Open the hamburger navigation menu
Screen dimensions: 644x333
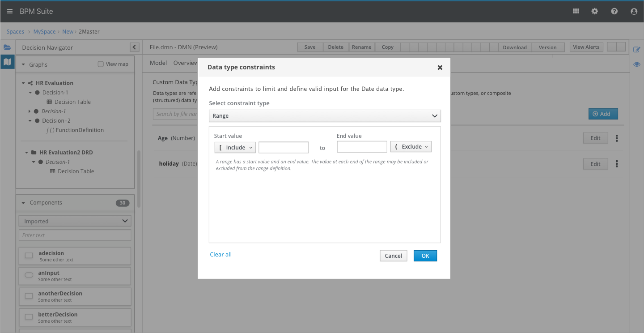coord(10,11)
